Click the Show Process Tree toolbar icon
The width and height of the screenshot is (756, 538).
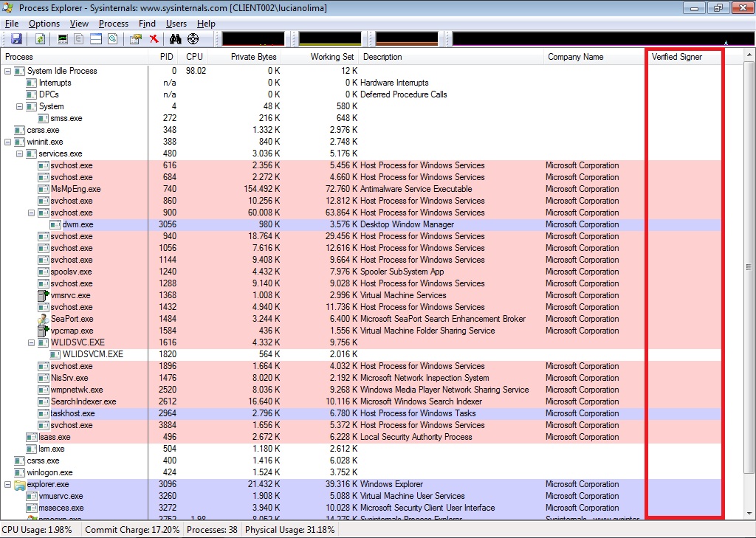(x=78, y=39)
